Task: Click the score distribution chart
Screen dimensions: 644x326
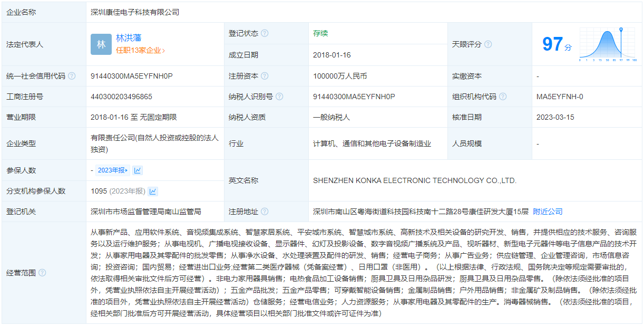Action: pyautogui.click(x=608, y=44)
